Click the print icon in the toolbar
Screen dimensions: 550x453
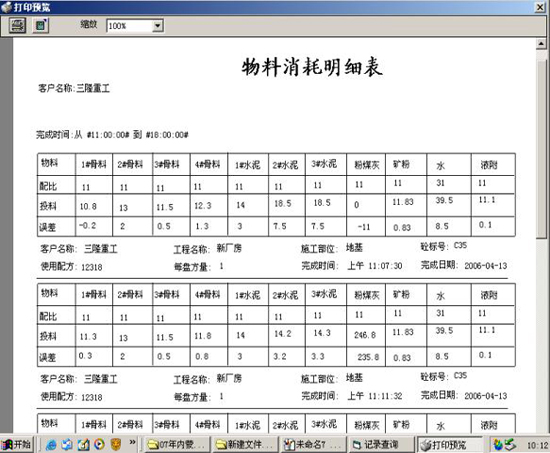(17, 25)
